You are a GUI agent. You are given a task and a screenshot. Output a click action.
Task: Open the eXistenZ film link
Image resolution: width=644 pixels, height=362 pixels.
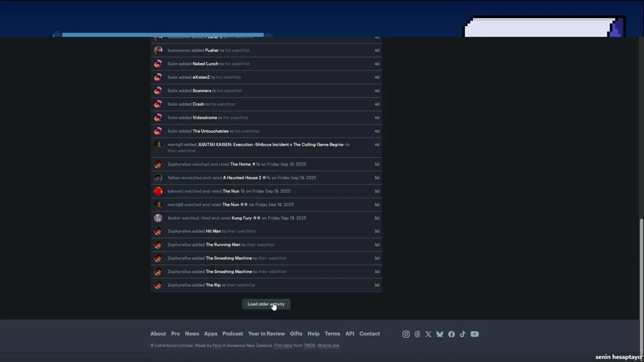(x=201, y=77)
